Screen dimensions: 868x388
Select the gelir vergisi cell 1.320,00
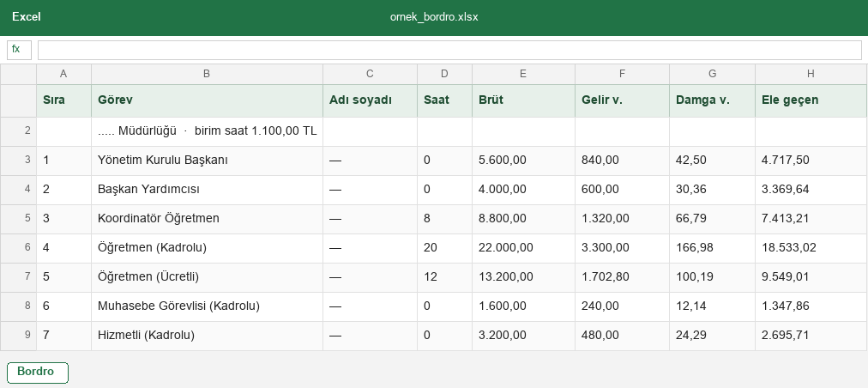(x=622, y=219)
